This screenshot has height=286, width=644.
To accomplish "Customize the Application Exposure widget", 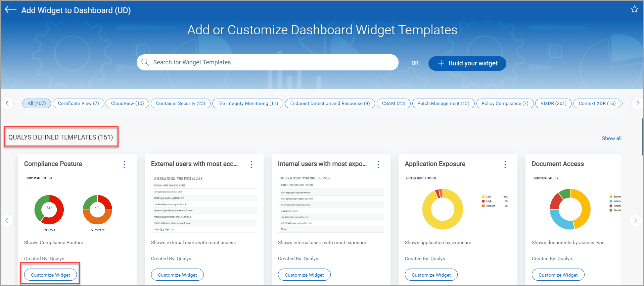I will pos(431,275).
